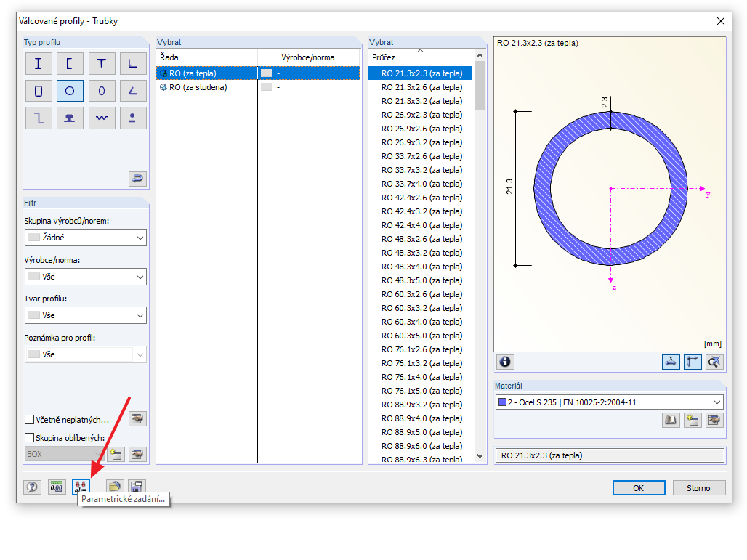Image resolution: width=747 pixels, height=560 pixels.
Task: Select RO 21.3x2.6 (za tepla)
Action: (x=421, y=87)
